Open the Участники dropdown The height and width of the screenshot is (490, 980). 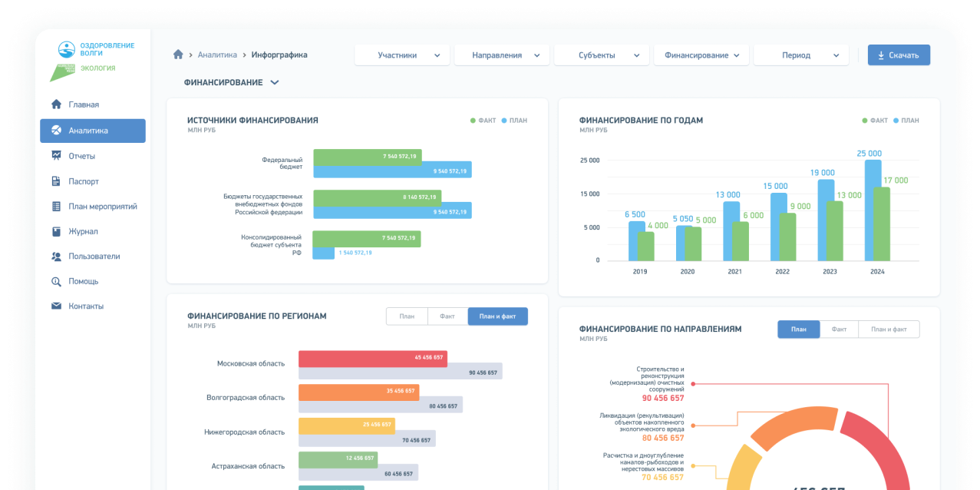tap(401, 55)
